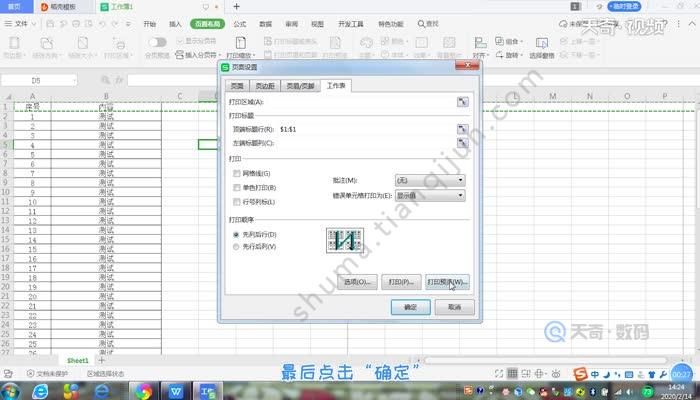Click the Name Box showing D5
The height and width of the screenshot is (400, 700).
coord(39,80)
